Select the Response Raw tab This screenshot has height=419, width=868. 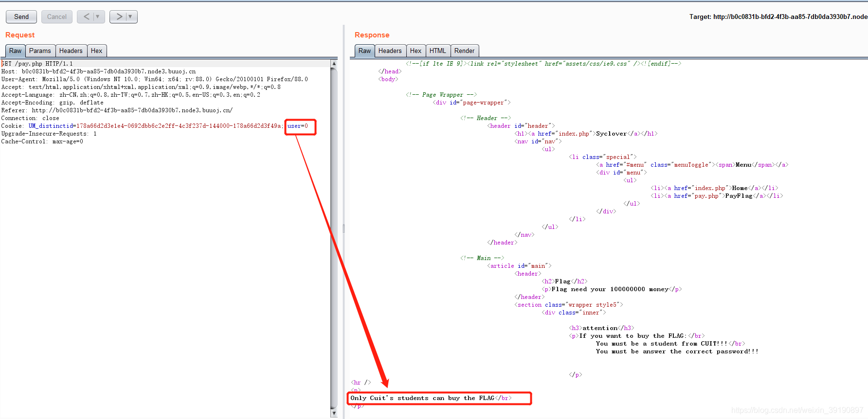click(364, 51)
